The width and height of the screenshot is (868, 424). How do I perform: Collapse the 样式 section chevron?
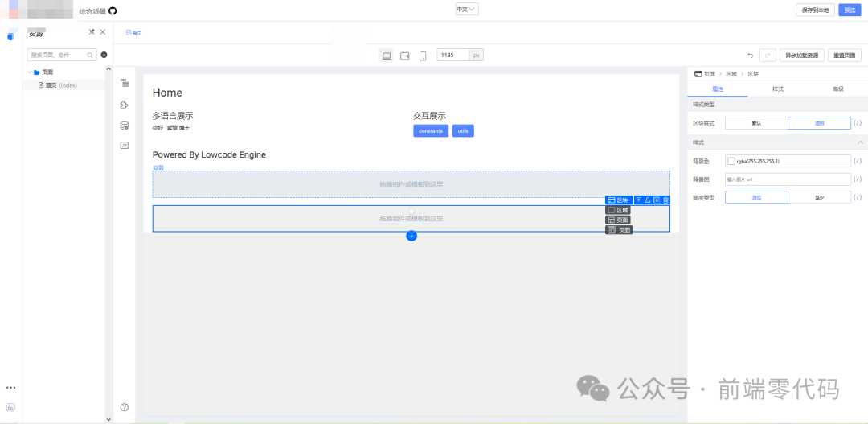[860, 142]
